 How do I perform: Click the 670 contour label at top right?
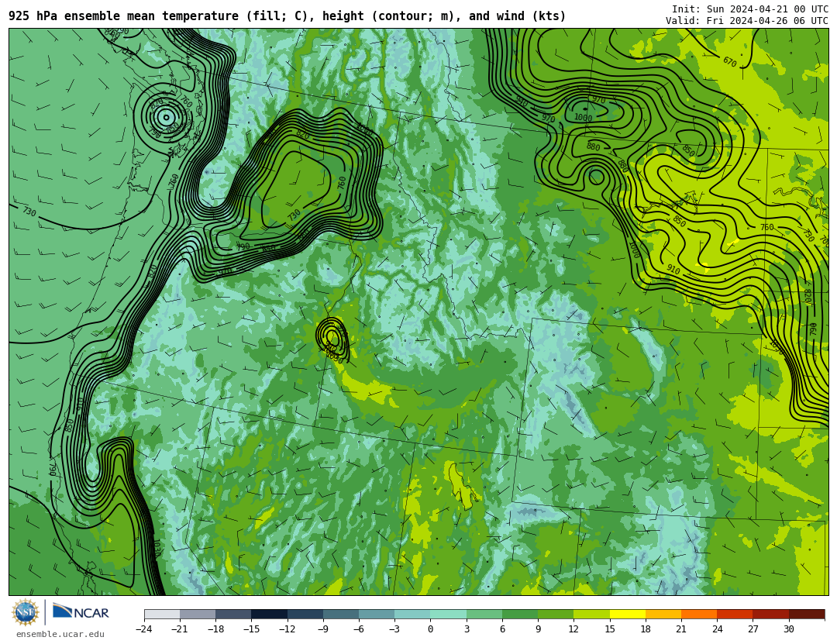point(730,62)
